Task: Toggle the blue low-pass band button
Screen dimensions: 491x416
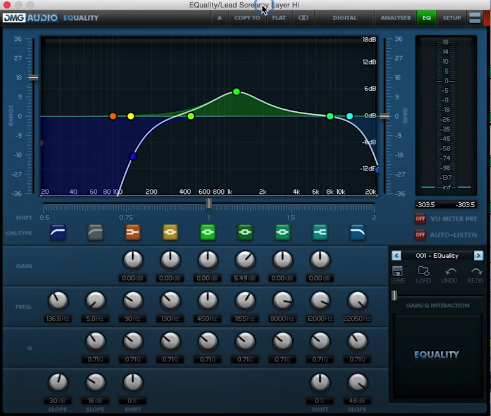Action: tap(357, 232)
